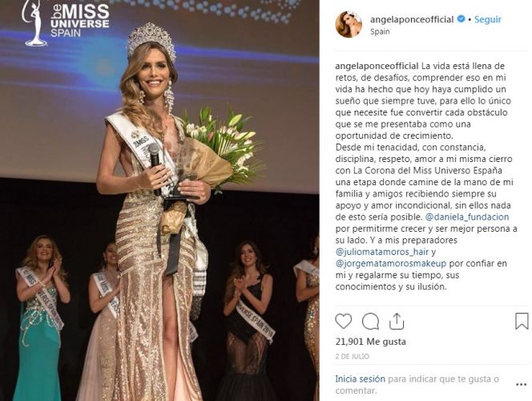Visit the @jorgematamorosmakeup mention
The image size is (532, 401).
(x=390, y=264)
